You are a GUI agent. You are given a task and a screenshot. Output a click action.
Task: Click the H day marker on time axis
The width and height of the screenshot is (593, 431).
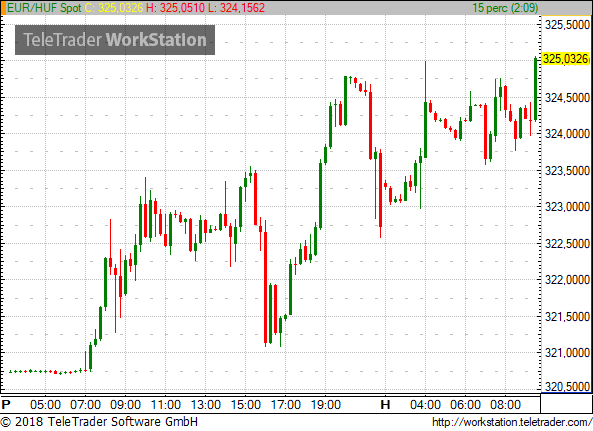pyautogui.click(x=385, y=405)
